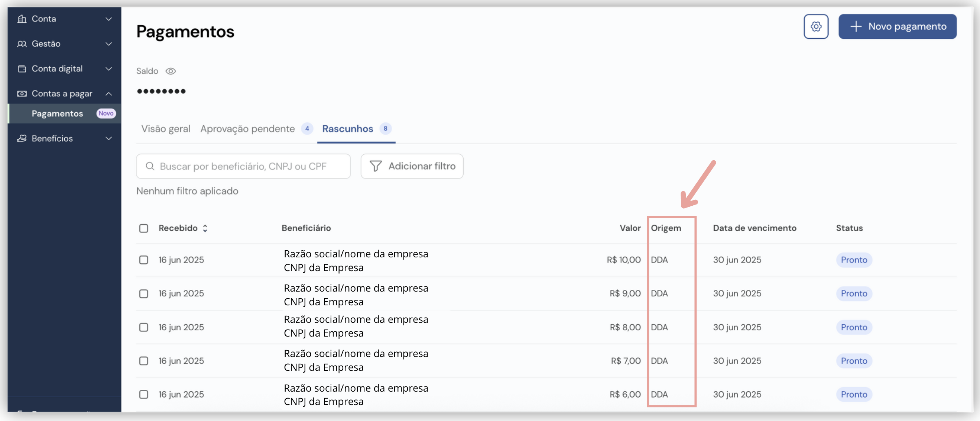Image resolution: width=980 pixels, height=421 pixels.
Task: Click the Valor column header
Action: point(630,228)
